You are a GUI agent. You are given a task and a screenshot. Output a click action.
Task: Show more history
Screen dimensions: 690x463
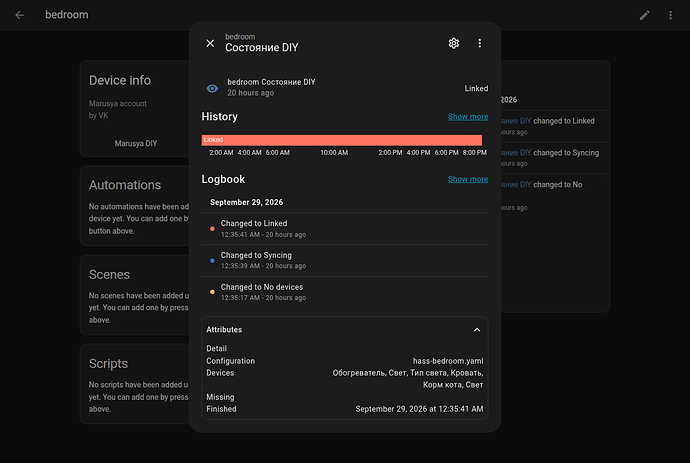(x=468, y=117)
